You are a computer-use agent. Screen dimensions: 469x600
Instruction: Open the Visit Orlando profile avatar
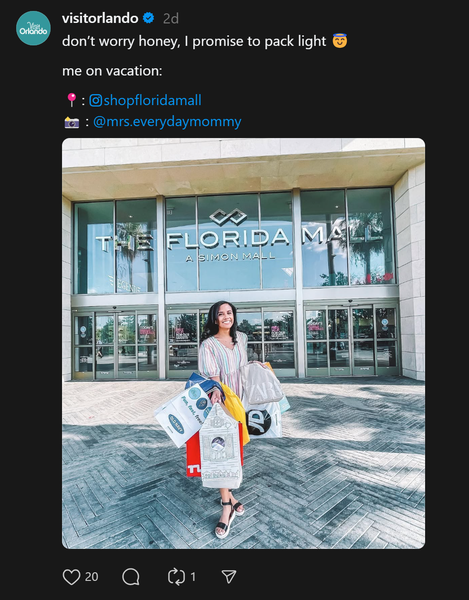tap(33, 28)
